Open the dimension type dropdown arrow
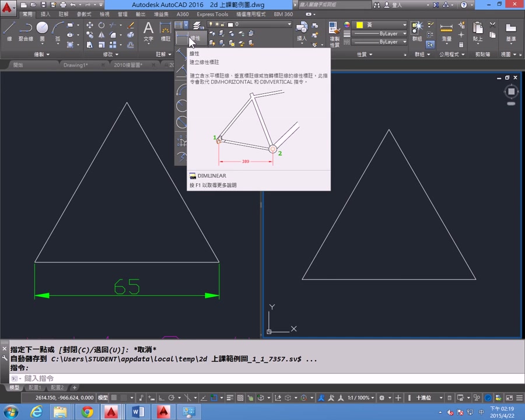Image resolution: width=525 pixels, height=420 pixels. tap(186, 24)
